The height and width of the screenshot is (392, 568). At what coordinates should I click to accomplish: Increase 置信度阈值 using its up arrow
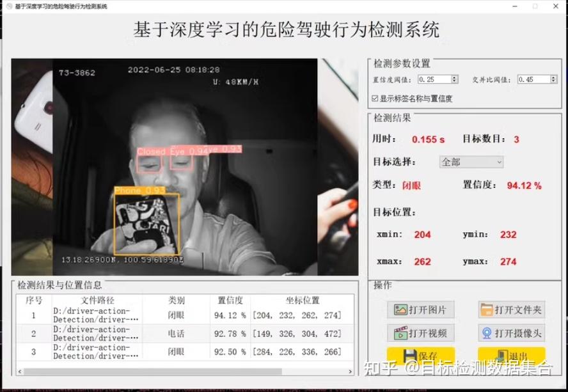453,77
